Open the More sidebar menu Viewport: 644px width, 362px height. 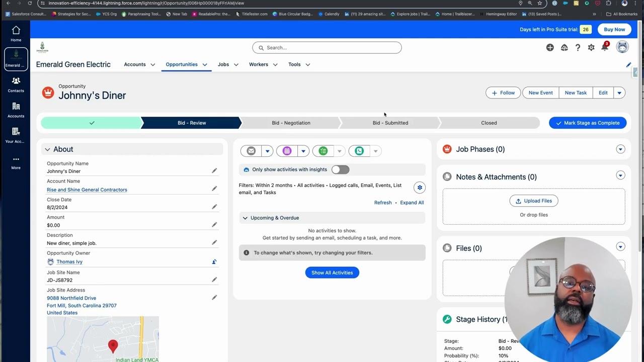click(x=16, y=162)
